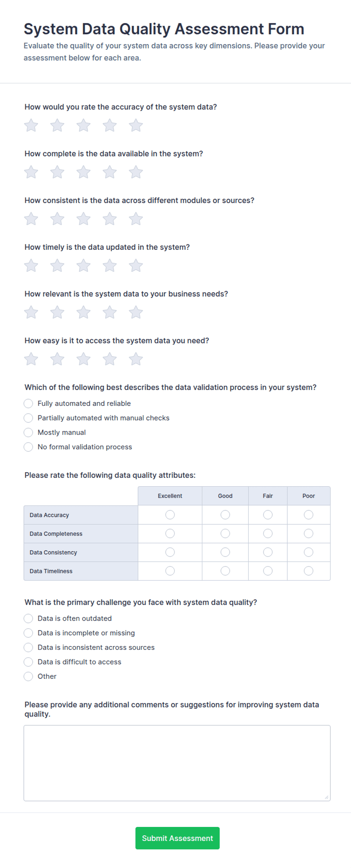
Task: Click the additional comments text area
Action: click(177, 763)
